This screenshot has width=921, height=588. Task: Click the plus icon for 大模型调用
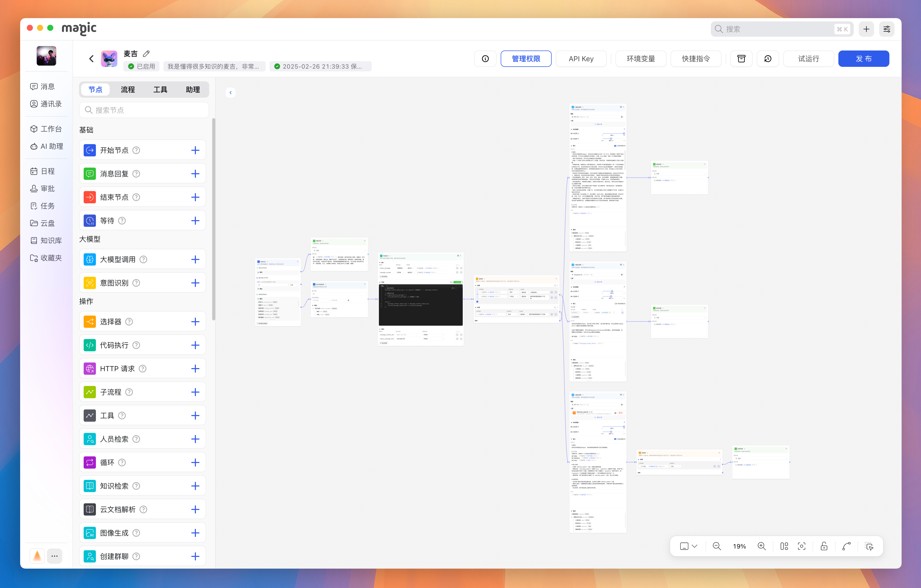coord(195,259)
